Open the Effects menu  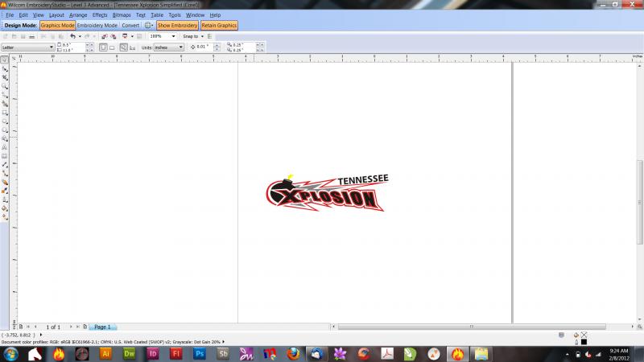99,14
